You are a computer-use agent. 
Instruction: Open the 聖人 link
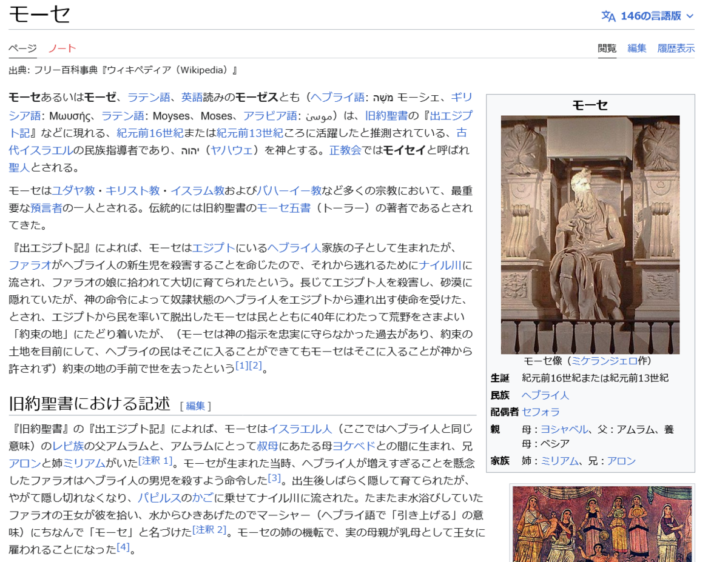[x=19, y=167]
